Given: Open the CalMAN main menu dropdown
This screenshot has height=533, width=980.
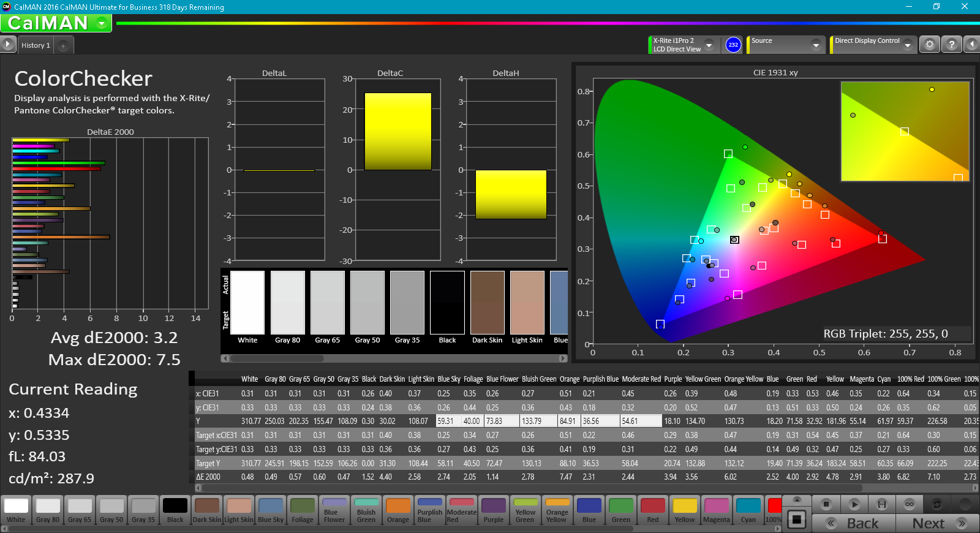Looking at the screenshot, I should pos(102,23).
